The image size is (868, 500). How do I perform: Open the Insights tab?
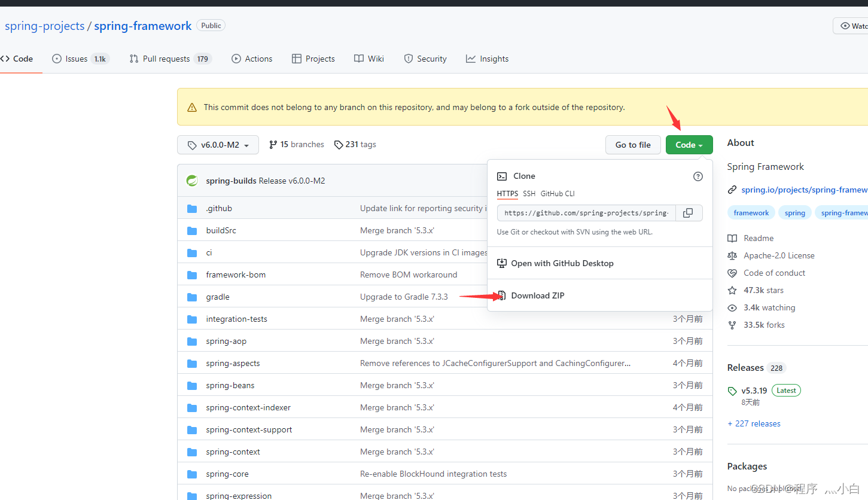click(488, 59)
